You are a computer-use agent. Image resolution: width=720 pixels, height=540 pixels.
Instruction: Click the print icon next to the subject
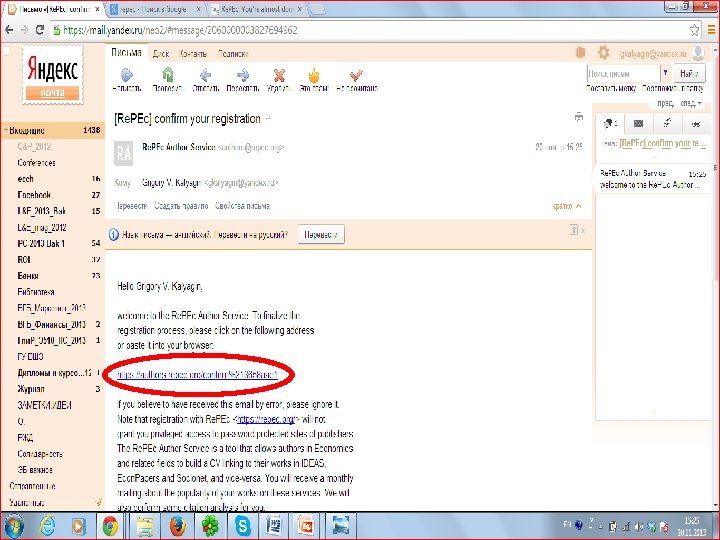tap(579, 118)
